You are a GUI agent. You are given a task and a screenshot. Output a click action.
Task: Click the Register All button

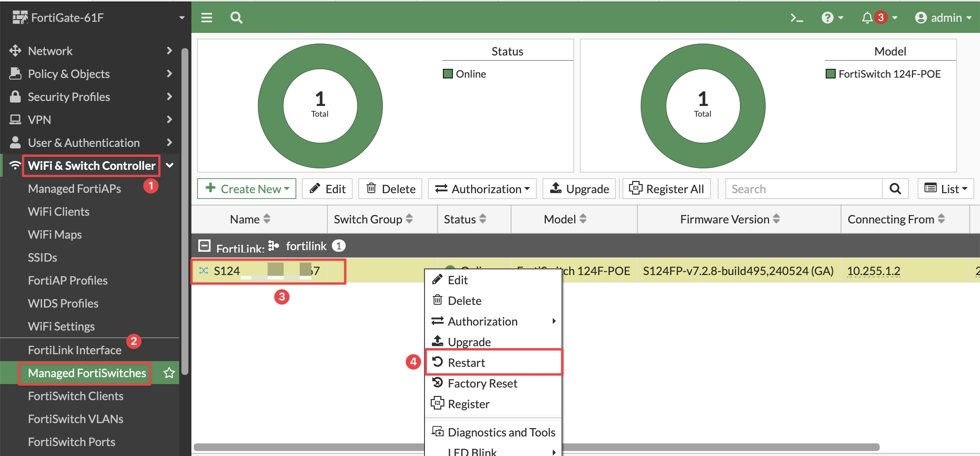tap(666, 189)
